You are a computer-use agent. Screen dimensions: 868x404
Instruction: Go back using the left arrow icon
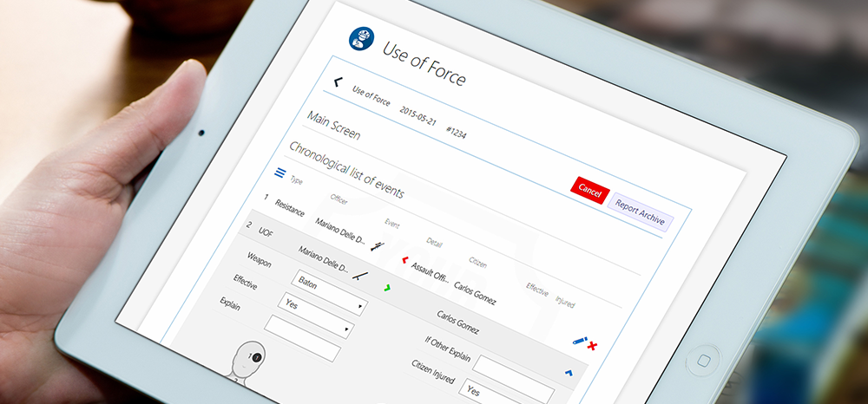tap(339, 82)
